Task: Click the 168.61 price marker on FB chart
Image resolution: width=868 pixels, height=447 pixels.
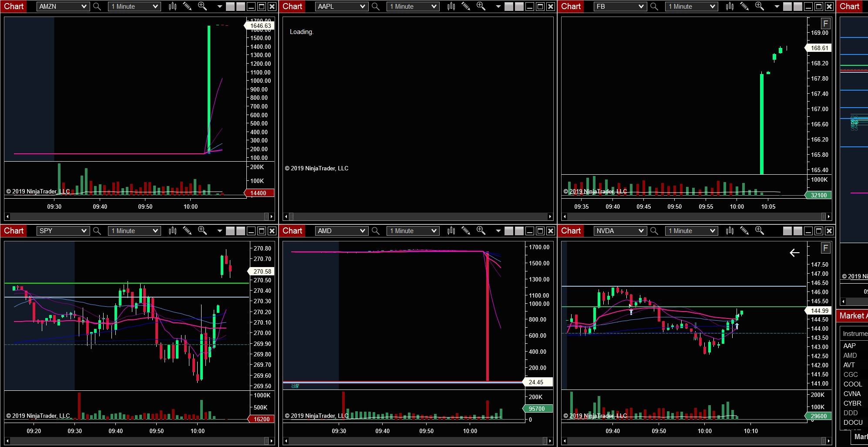Action: (819, 48)
